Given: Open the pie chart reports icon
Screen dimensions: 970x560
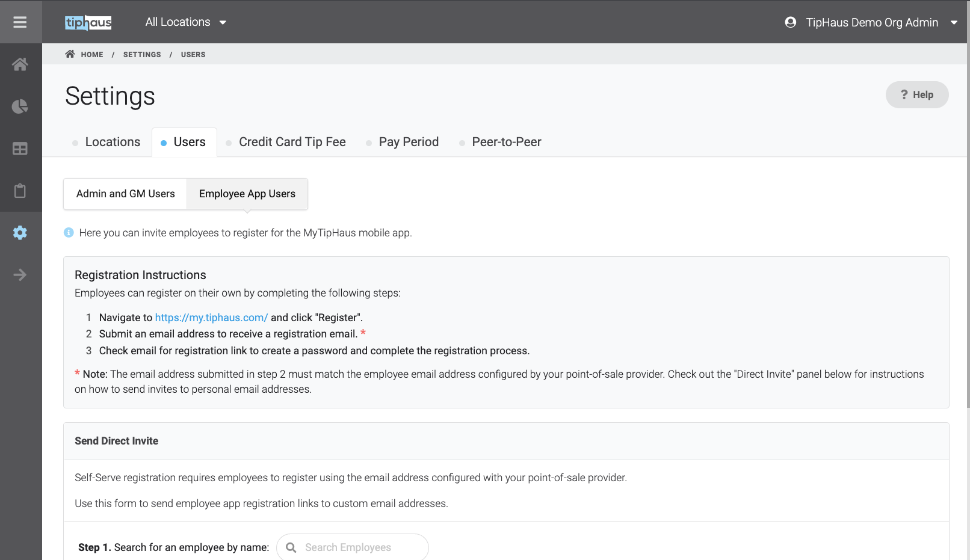Looking at the screenshot, I should [x=20, y=106].
